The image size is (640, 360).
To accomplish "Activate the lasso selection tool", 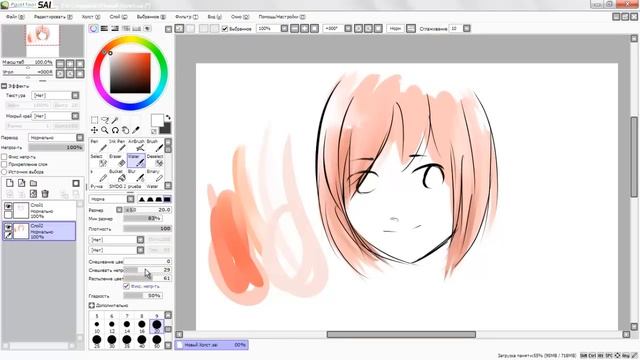I will pyautogui.click(x=105, y=120).
